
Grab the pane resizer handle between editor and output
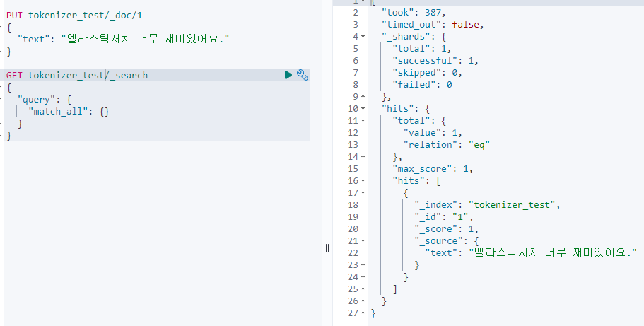(327, 248)
